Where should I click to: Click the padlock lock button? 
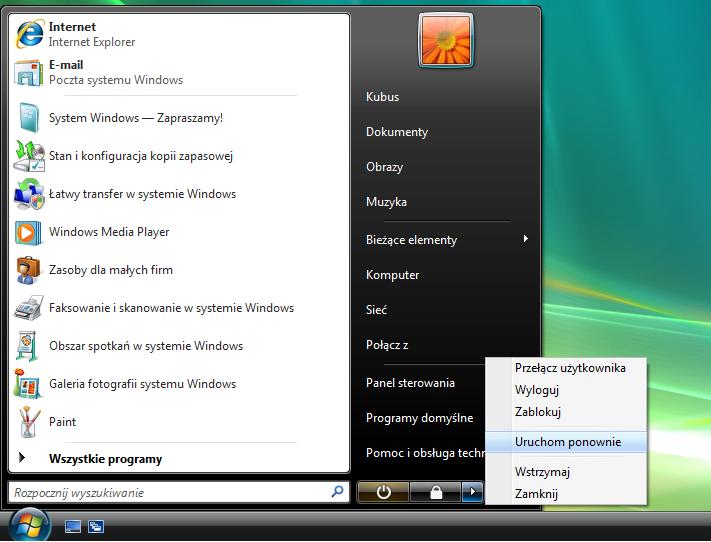pyautogui.click(x=436, y=492)
